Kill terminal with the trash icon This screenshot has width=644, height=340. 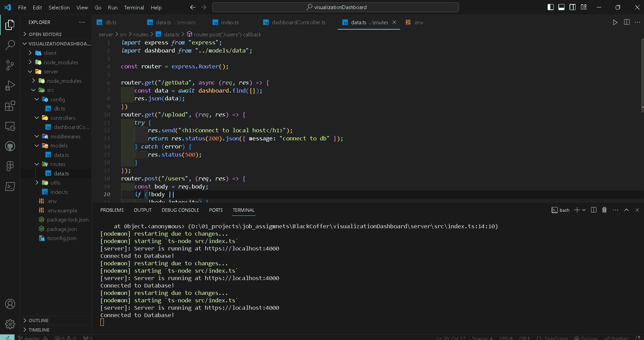(604, 210)
